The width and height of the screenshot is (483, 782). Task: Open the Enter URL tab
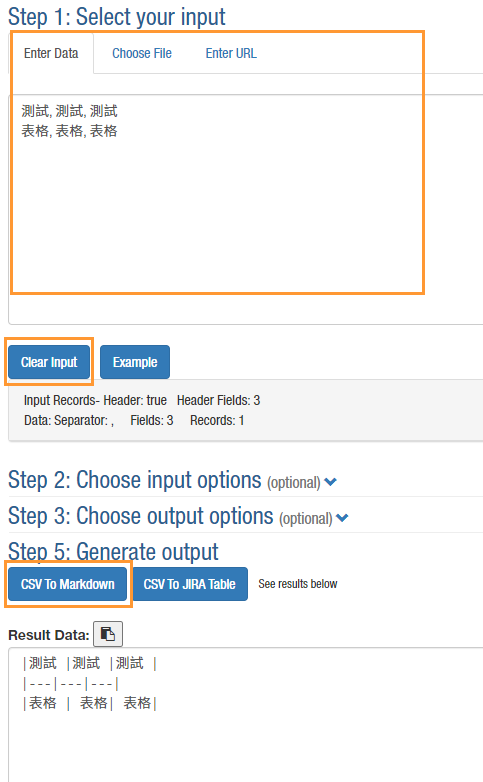[x=231, y=53]
